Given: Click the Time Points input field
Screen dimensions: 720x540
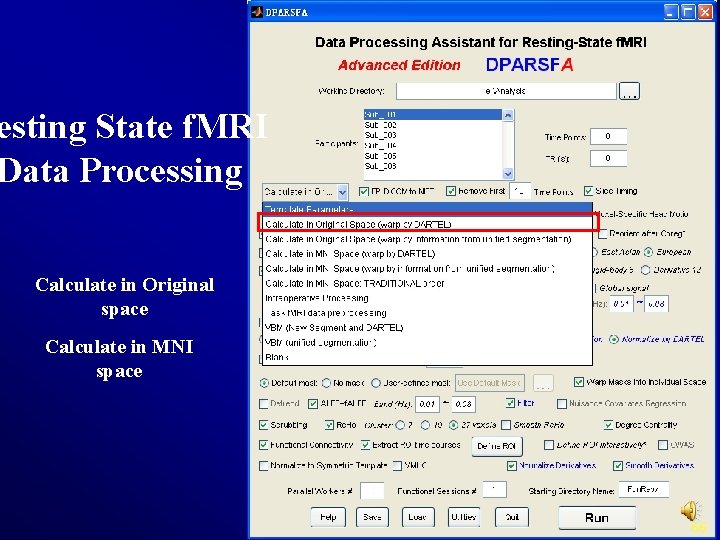Looking at the screenshot, I should (x=608, y=136).
